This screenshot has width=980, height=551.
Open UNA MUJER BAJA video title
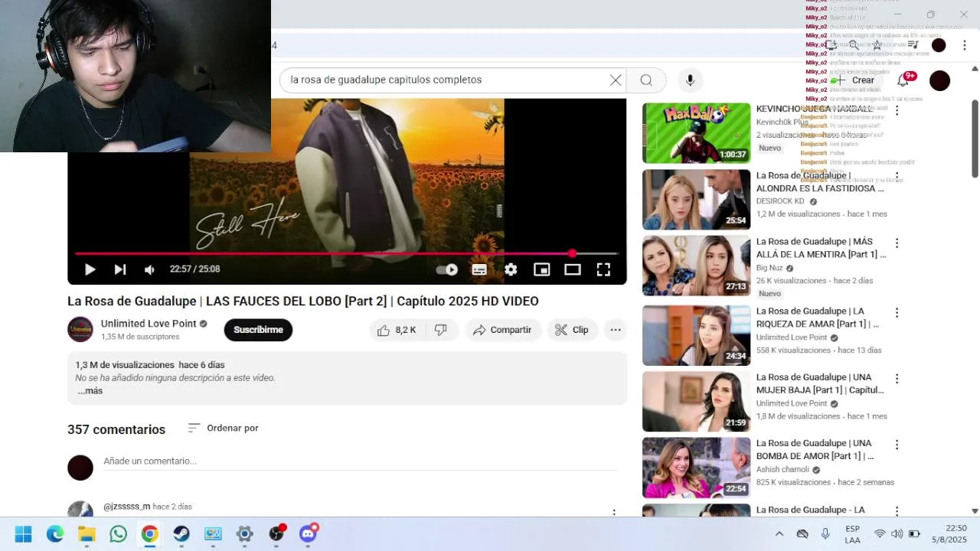[820, 383]
